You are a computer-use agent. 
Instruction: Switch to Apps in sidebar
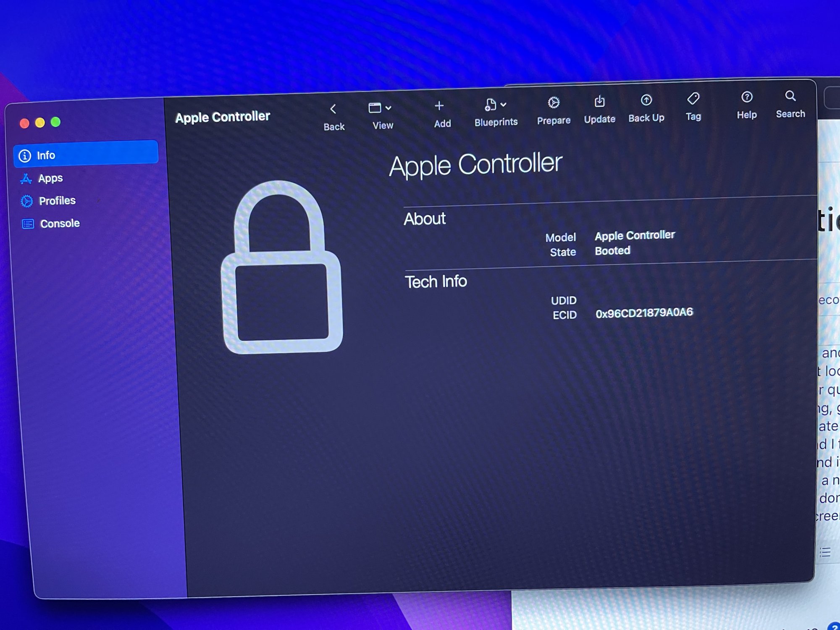pos(50,178)
